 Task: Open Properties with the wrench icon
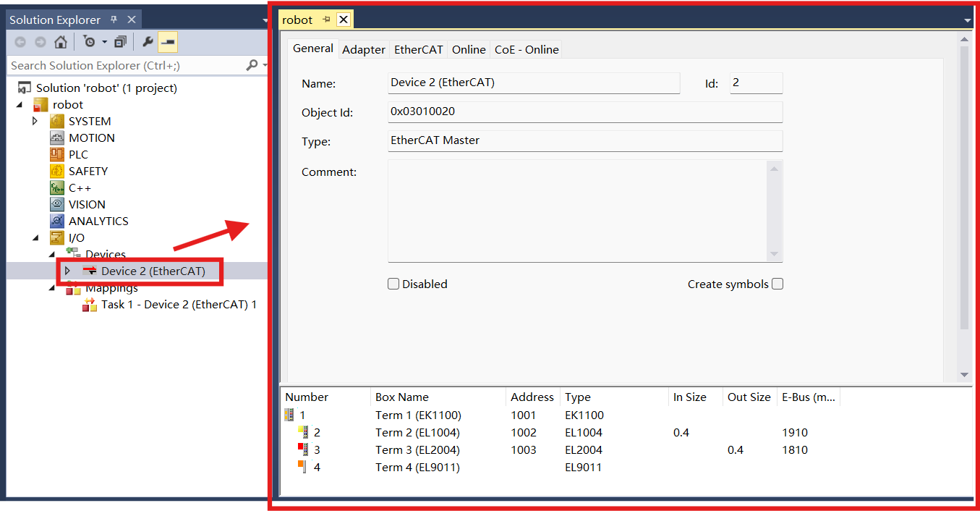click(148, 42)
